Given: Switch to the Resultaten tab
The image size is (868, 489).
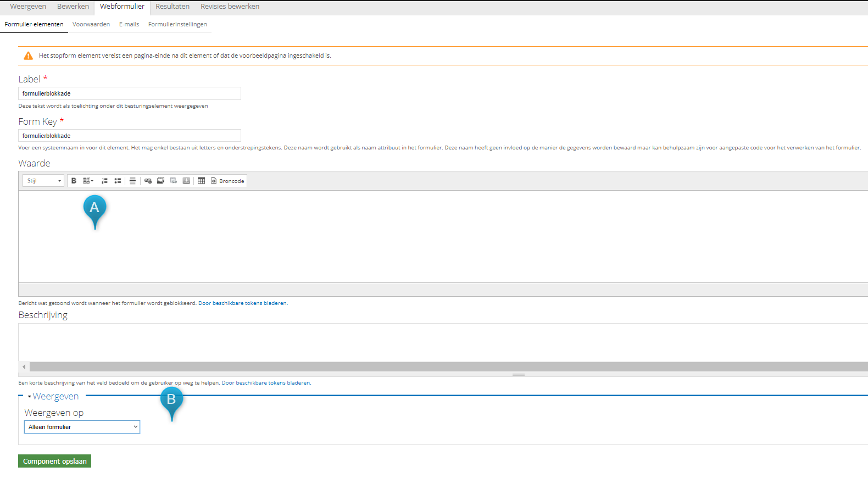Looking at the screenshot, I should pos(173,7).
